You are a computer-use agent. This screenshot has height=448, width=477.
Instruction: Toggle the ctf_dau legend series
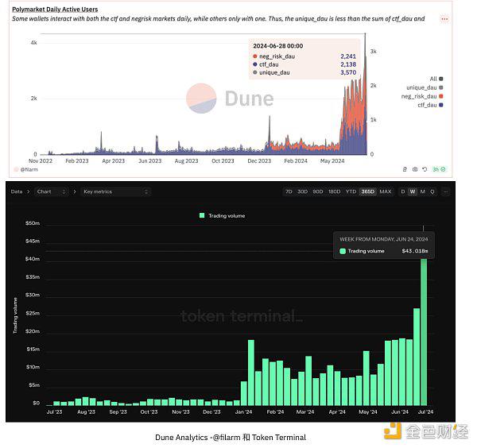tap(430, 105)
